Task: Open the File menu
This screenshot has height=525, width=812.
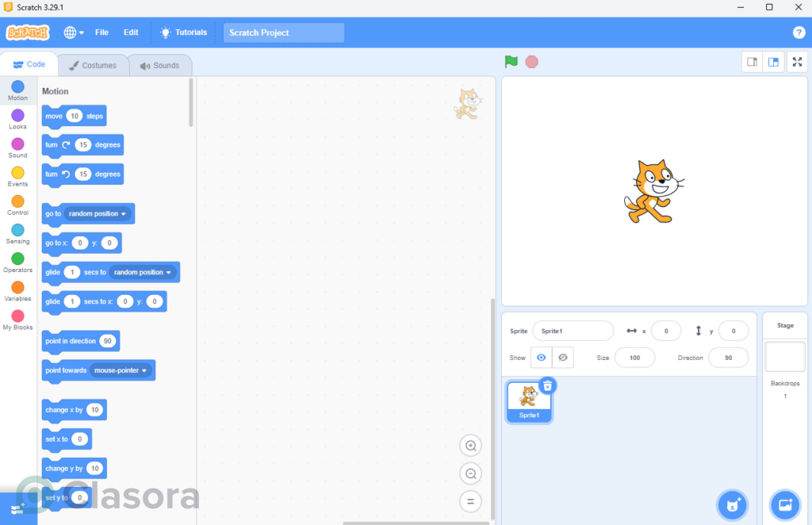Action: click(101, 33)
